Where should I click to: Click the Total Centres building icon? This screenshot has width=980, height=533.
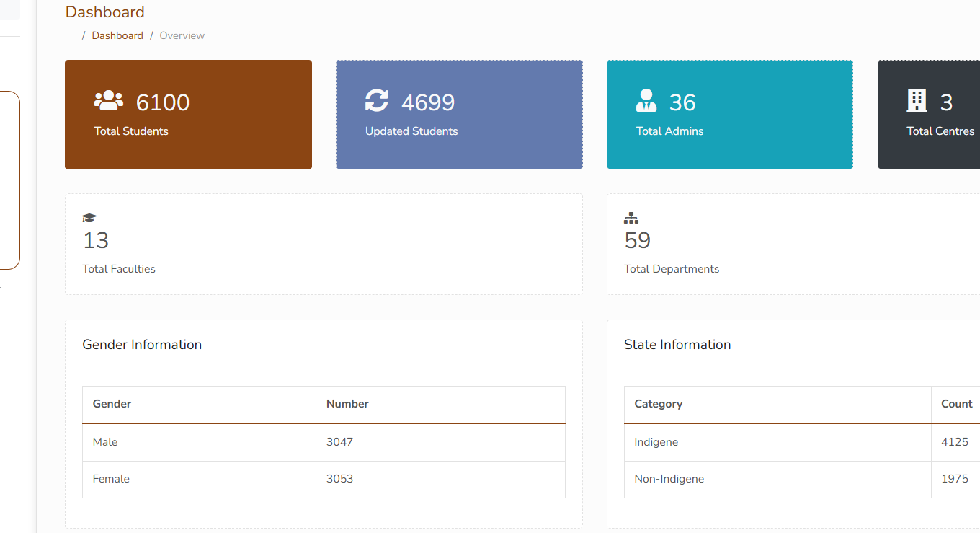pos(917,100)
